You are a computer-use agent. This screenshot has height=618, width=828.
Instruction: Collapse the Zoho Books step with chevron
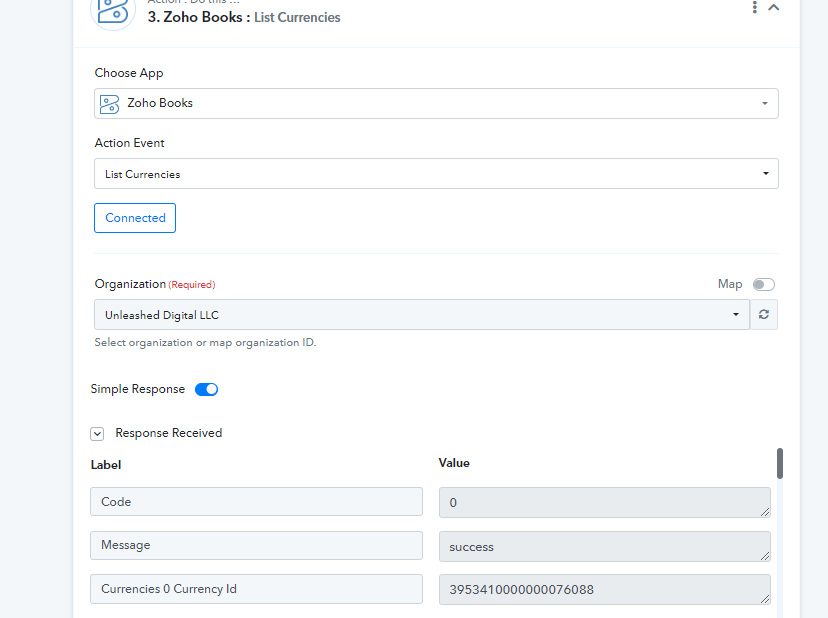click(774, 7)
